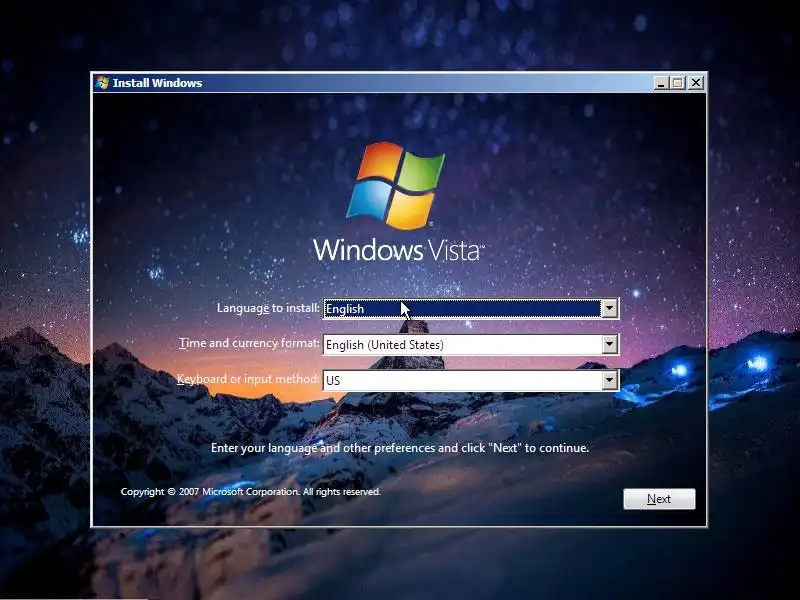Close the Install Windows dialog
The height and width of the screenshot is (600, 800).
point(696,83)
